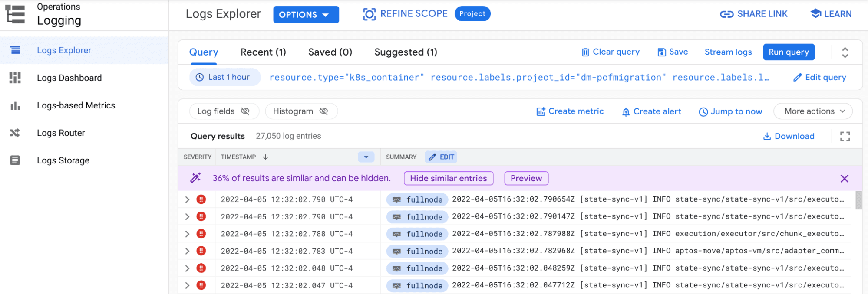Switch to the Recent (1) tab

(x=263, y=52)
